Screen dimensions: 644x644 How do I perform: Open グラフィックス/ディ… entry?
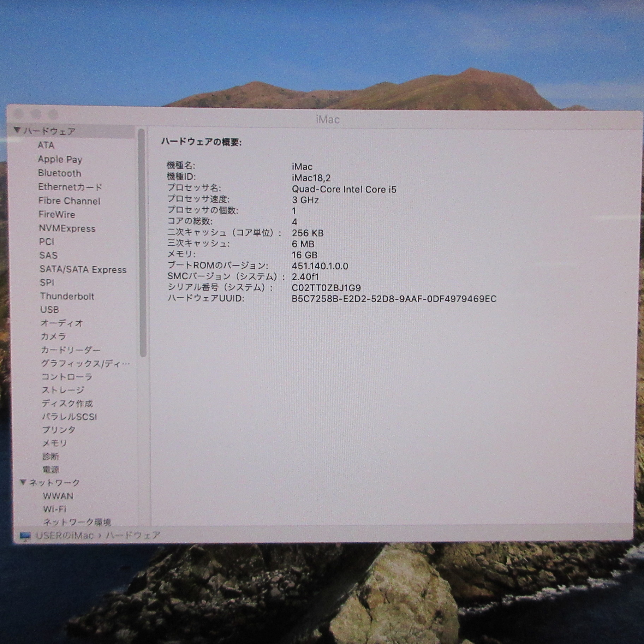point(85,363)
